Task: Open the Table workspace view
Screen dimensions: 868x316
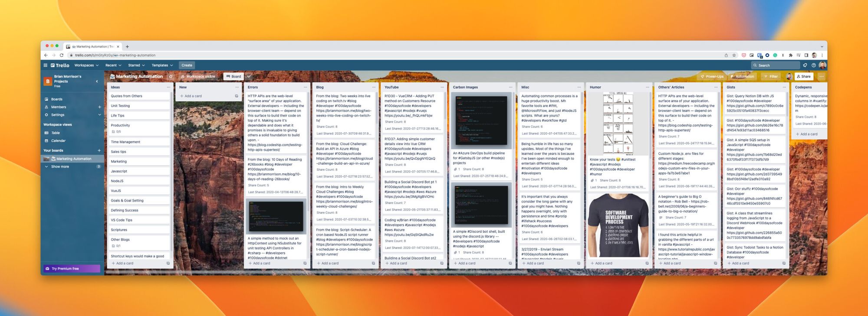Action: pos(56,133)
